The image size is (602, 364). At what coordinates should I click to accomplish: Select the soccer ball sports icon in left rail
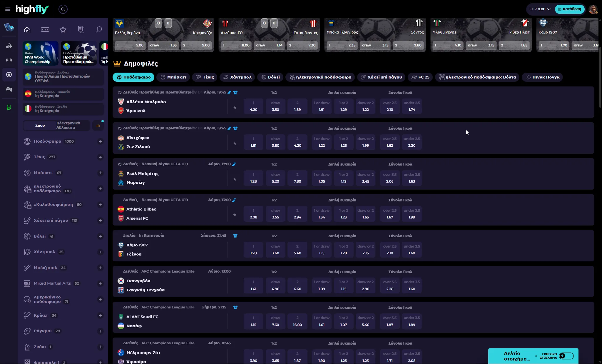coord(9,74)
